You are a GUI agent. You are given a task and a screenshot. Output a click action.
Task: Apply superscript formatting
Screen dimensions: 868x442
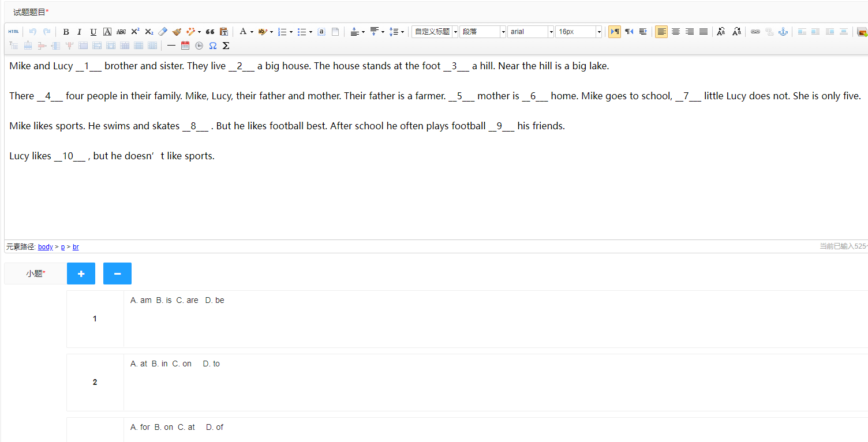[135, 32]
